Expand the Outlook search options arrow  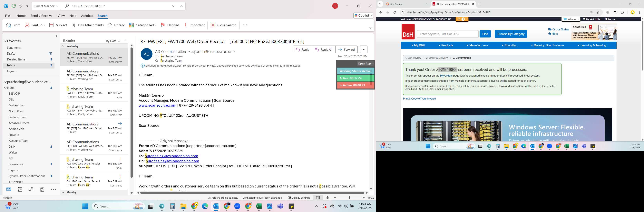pyautogui.click(x=173, y=6)
